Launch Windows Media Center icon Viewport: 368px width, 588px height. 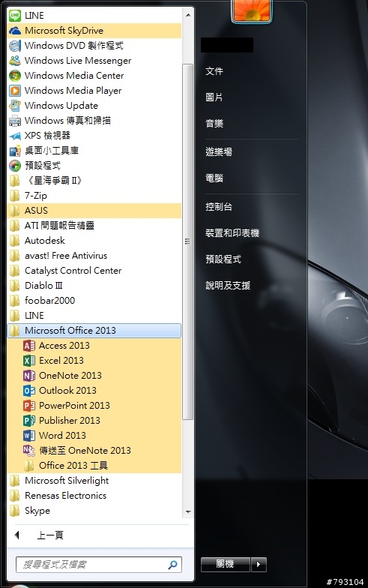[x=15, y=75]
